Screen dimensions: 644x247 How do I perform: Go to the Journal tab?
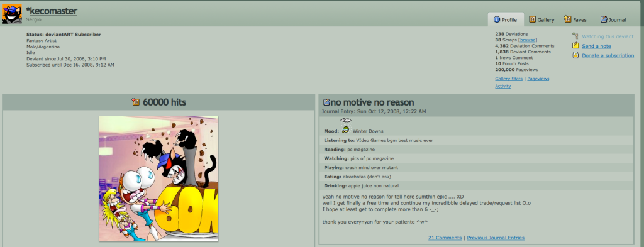tap(613, 19)
